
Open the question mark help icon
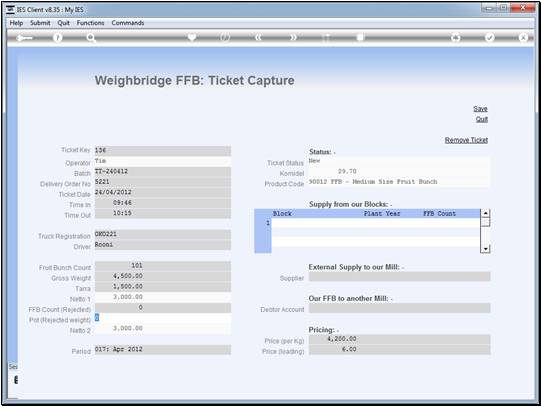[x=57, y=38]
